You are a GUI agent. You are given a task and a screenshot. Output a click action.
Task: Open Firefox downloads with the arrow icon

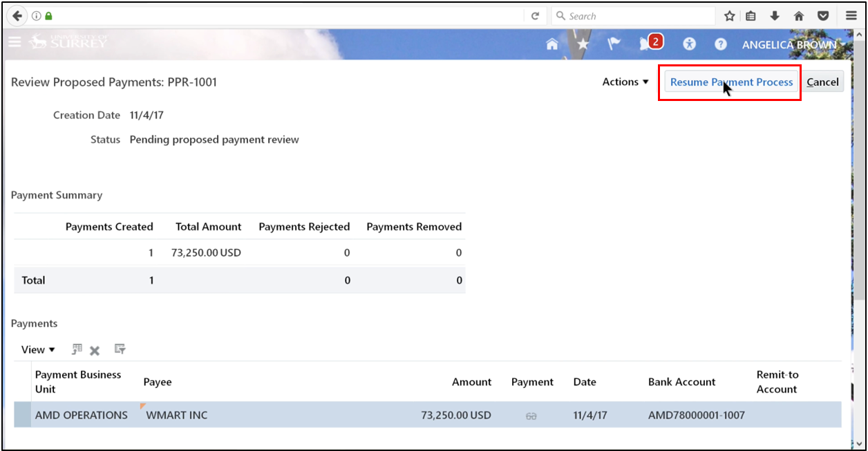pos(775,15)
